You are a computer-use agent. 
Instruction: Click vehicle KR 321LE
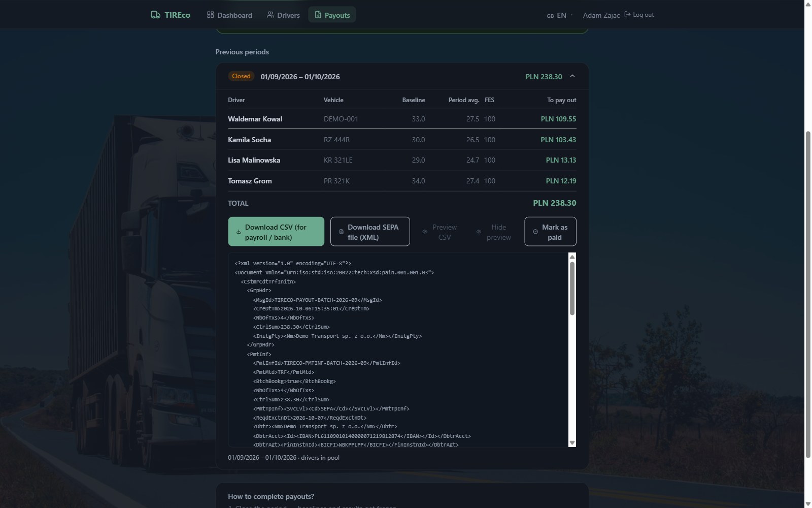pyautogui.click(x=338, y=160)
